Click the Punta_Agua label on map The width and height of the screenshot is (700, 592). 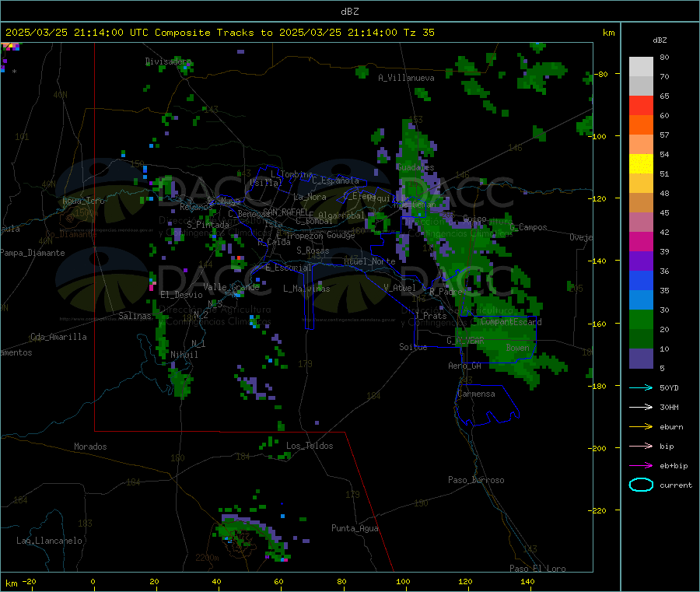(355, 528)
